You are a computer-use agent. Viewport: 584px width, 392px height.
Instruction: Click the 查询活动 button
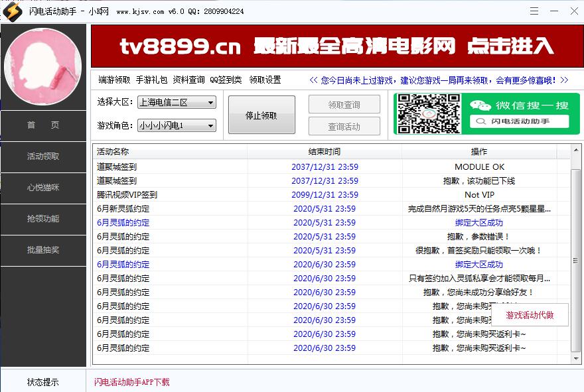point(343,126)
